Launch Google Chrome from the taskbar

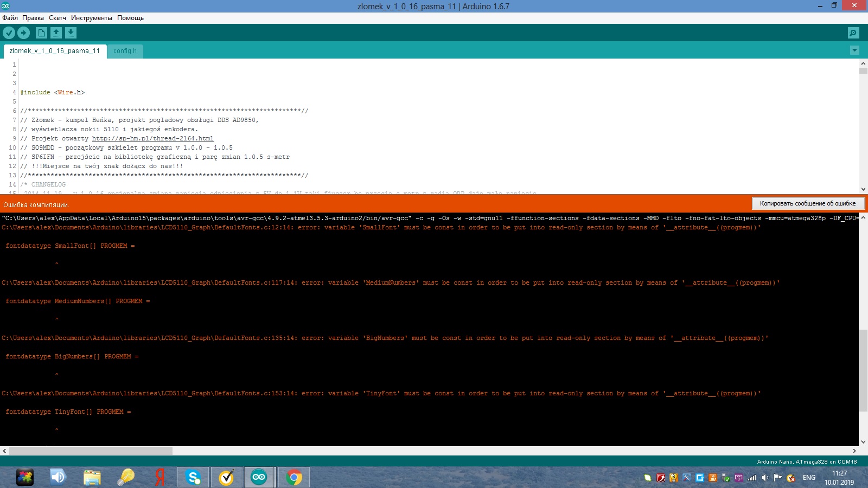pos(294,477)
